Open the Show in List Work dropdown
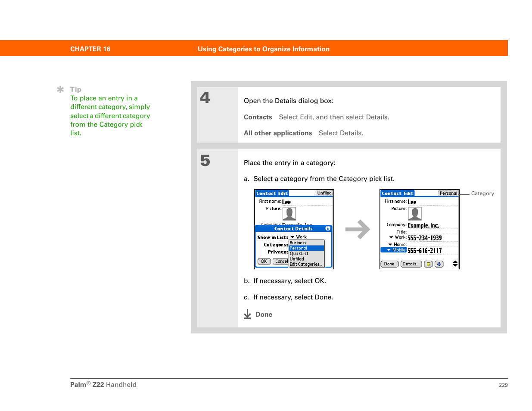This screenshot has width=532, height=411. 299,237
